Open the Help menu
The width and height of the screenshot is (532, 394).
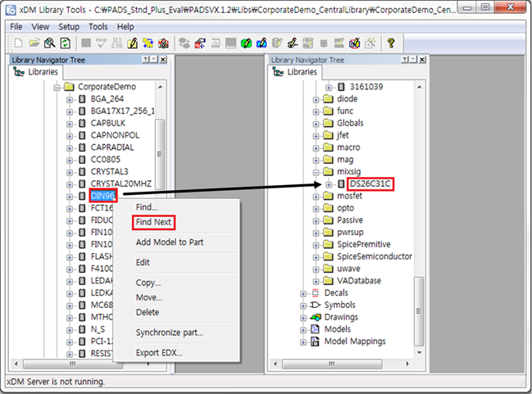[x=125, y=27]
